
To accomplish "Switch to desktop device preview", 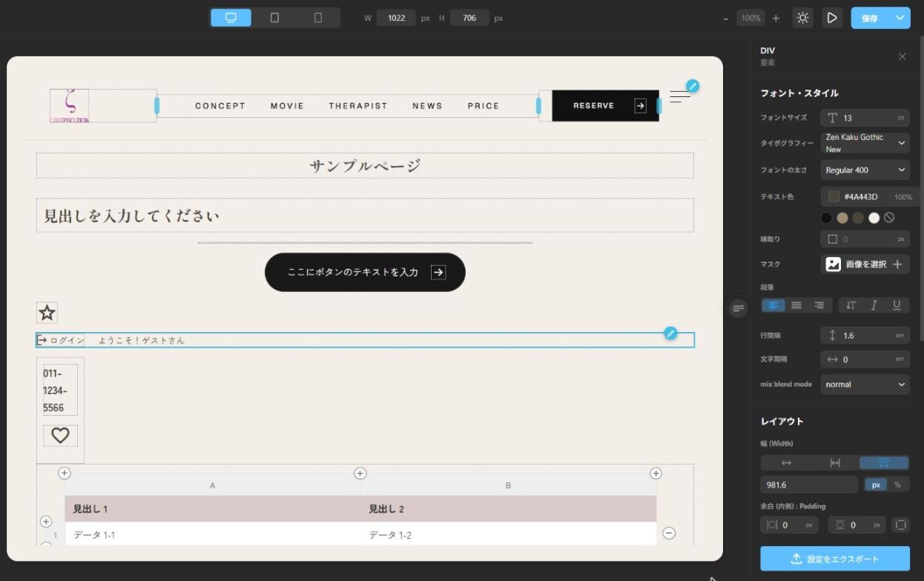I will click(x=231, y=18).
